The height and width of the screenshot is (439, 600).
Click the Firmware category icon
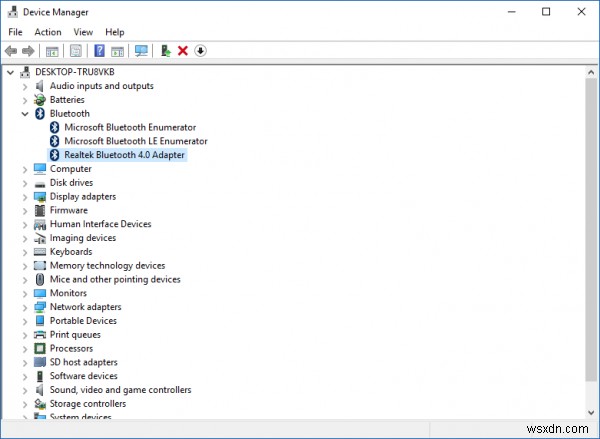click(40, 211)
